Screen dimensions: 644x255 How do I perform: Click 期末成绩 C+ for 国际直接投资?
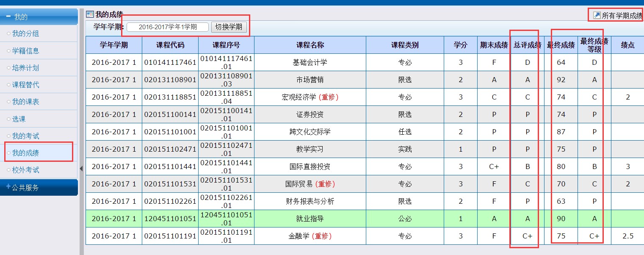click(x=494, y=167)
